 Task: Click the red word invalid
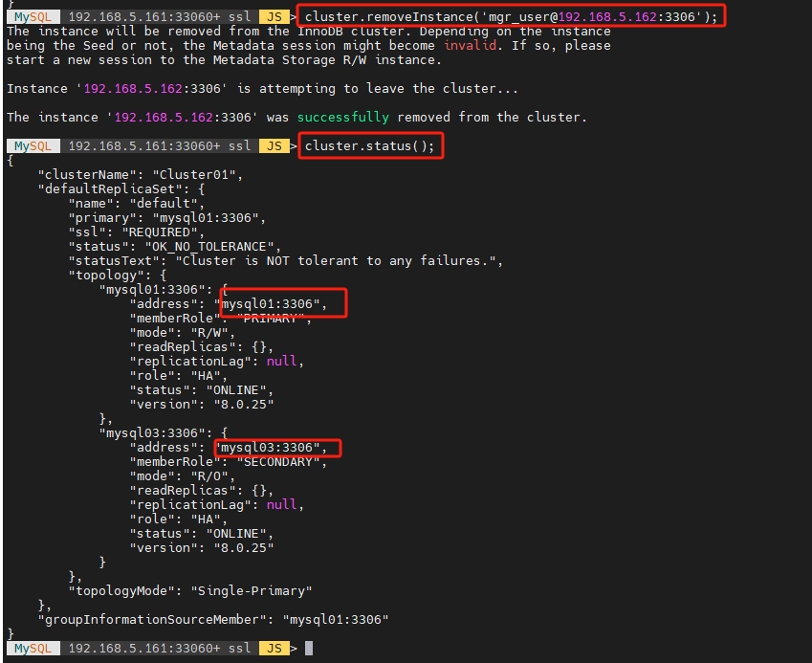click(471, 45)
